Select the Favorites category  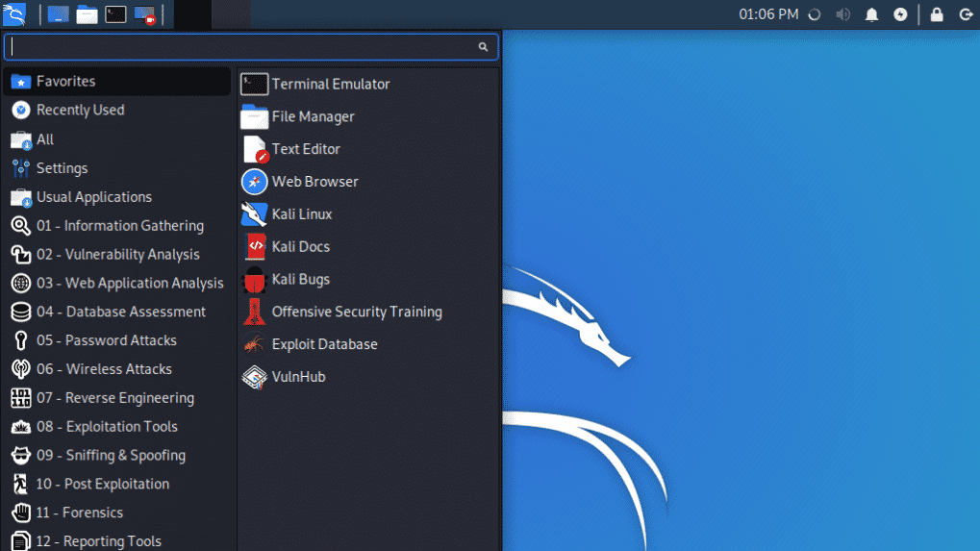point(117,81)
